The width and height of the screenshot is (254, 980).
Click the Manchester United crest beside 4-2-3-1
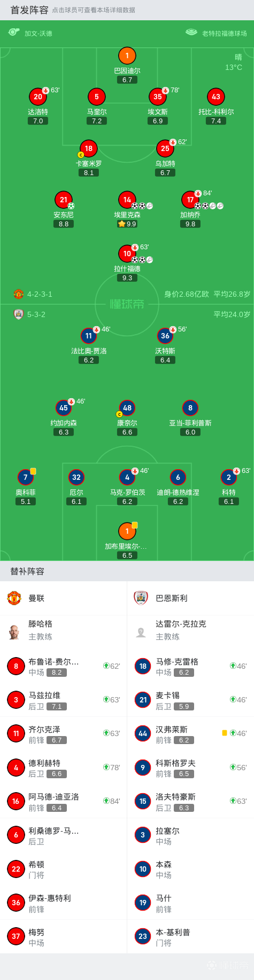(19, 294)
